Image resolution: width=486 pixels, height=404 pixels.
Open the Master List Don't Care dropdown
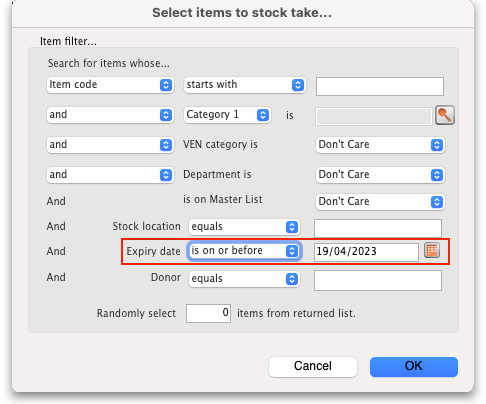380,202
